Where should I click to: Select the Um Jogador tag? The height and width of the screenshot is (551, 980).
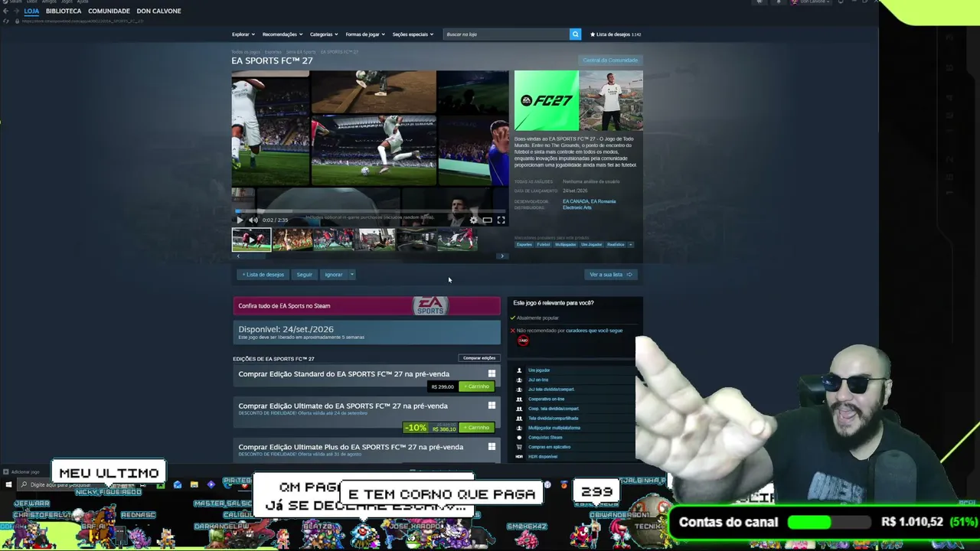pos(591,244)
